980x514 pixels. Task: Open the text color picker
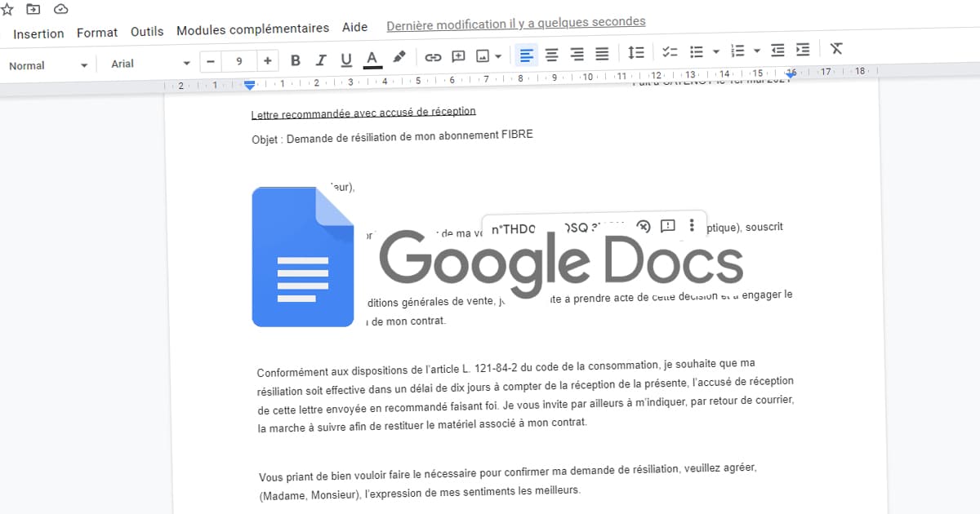[372, 58]
